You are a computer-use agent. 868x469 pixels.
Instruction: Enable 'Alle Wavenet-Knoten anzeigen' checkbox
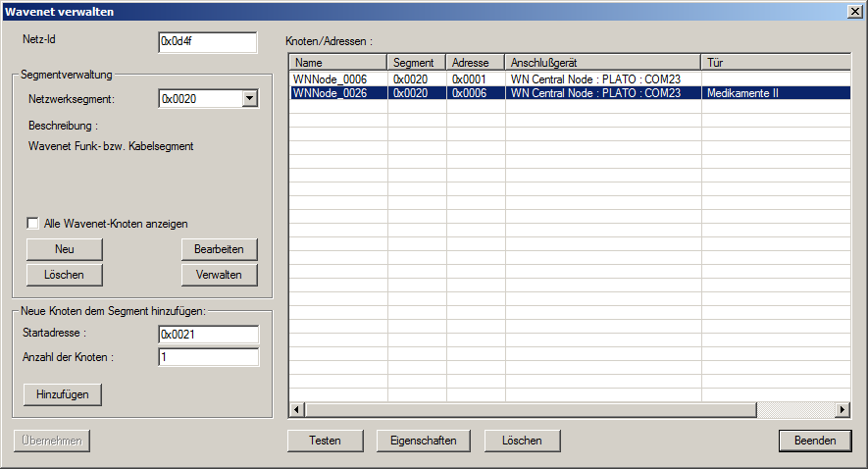coord(33,223)
